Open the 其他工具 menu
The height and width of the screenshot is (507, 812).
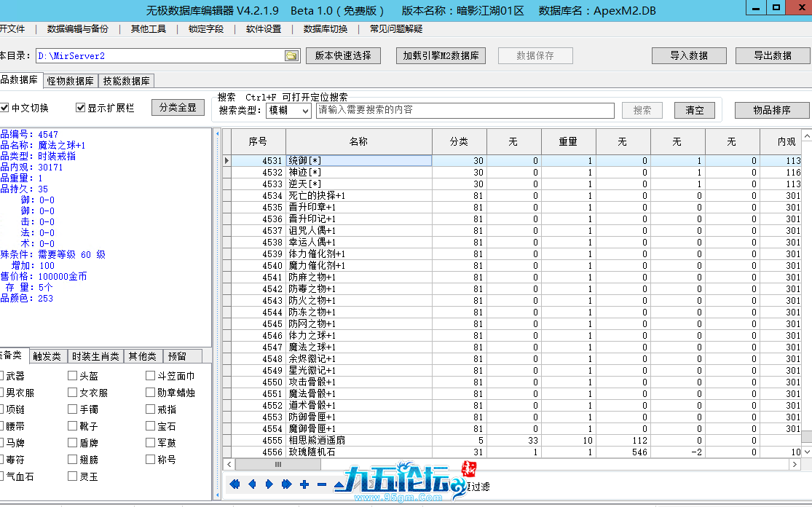coord(148,29)
